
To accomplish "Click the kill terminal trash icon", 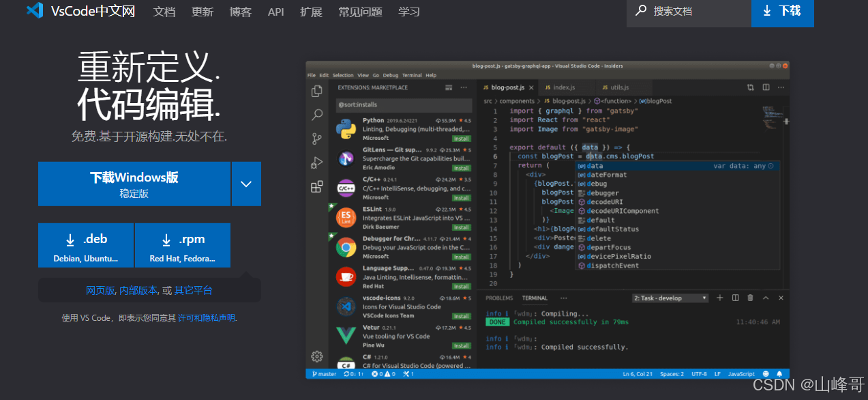I will 751,298.
